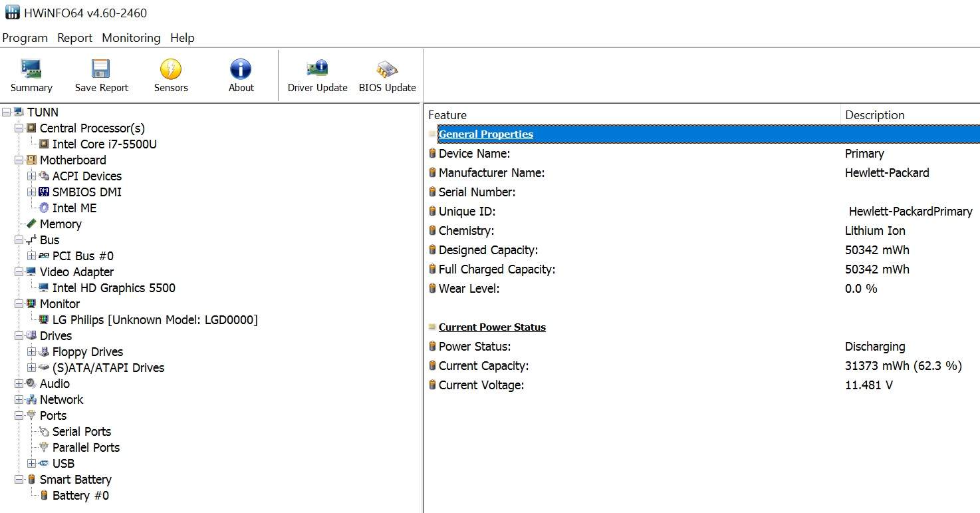Click the Device Name row label

pos(474,154)
